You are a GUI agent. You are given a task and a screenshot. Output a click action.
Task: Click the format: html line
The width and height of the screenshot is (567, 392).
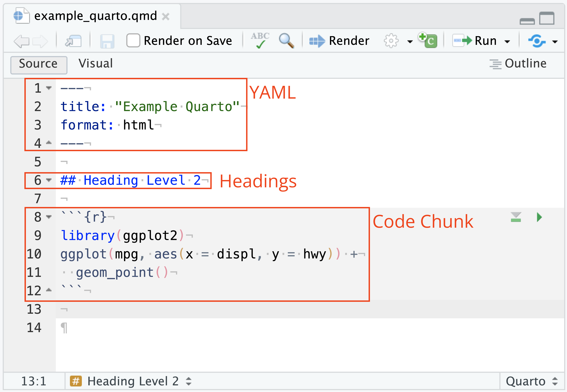tap(107, 125)
